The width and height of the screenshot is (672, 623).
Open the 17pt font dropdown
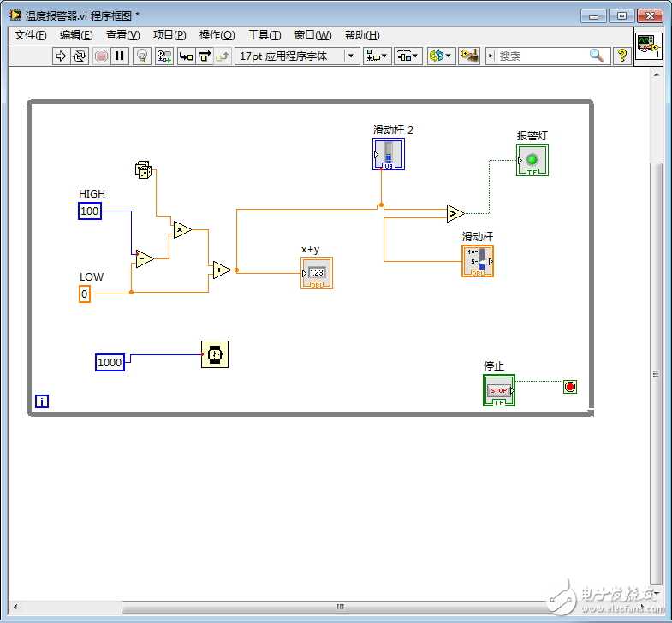(297, 56)
